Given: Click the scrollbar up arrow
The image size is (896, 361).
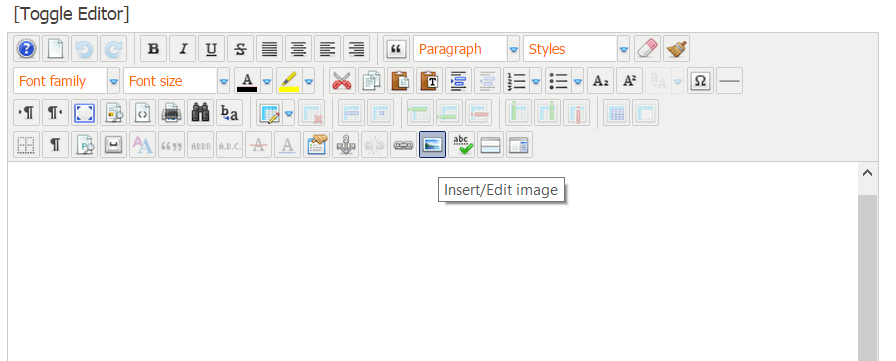Looking at the screenshot, I should 867,173.
